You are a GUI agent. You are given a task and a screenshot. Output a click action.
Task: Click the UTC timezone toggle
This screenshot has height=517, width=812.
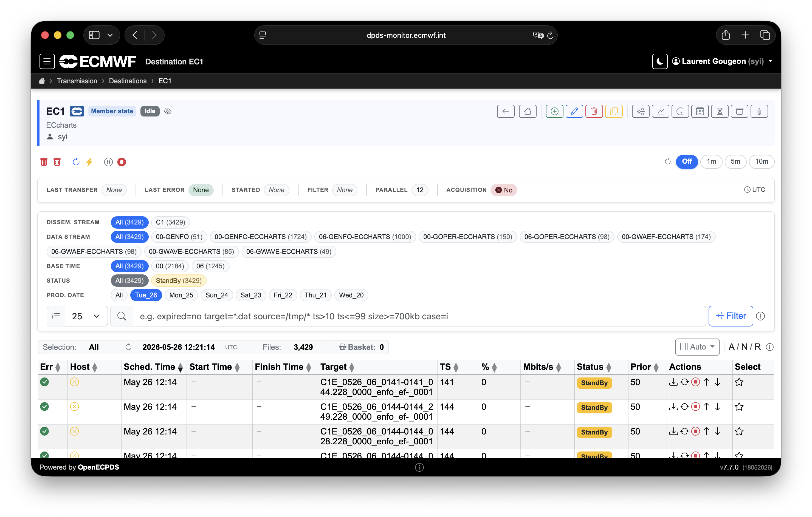click(x=754, y=190)
